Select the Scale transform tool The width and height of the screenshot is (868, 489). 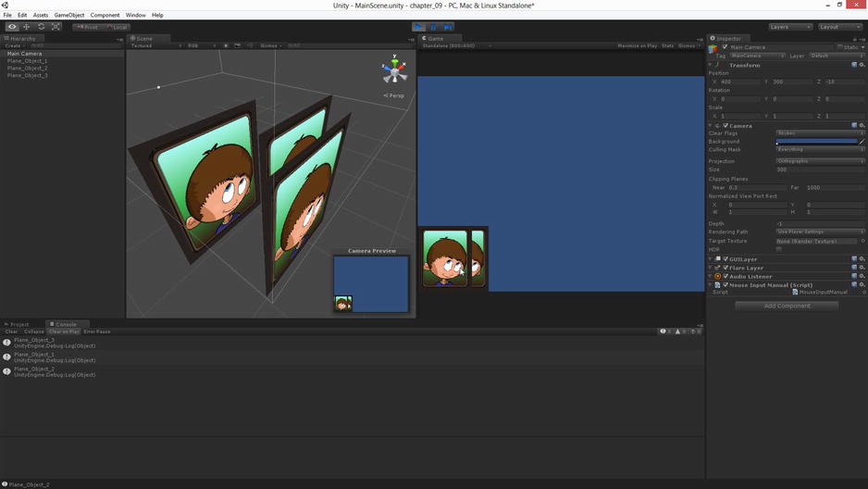point(56,27)
